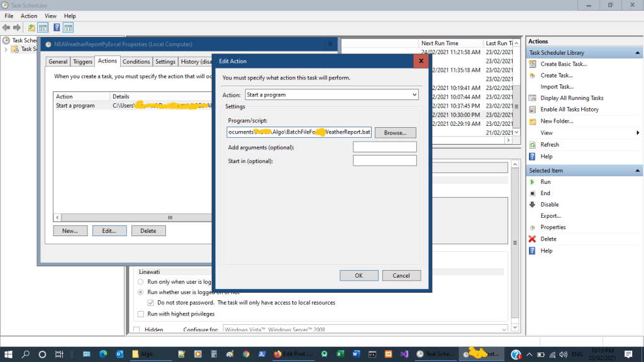Click the Create Basic Task icon
The image size is (644, 362).
point(533,64)
